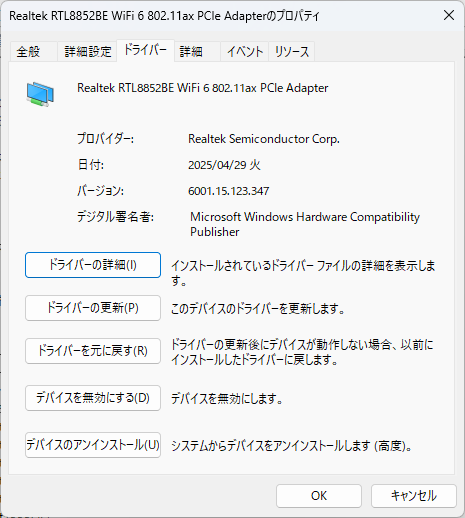The height and width of the screenshot is (518, 465).
Task: Click the dialog title bar text
Action: point(164,16)
